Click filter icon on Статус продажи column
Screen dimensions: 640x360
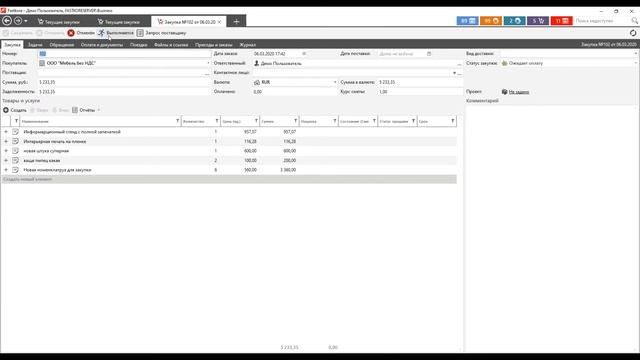coord(413,121)
